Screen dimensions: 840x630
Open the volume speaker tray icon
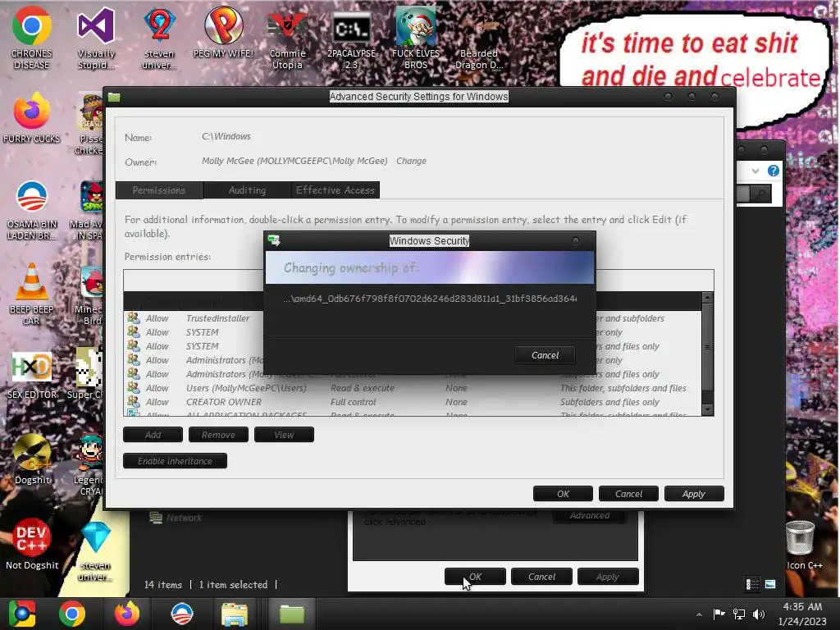pos(759,614)
